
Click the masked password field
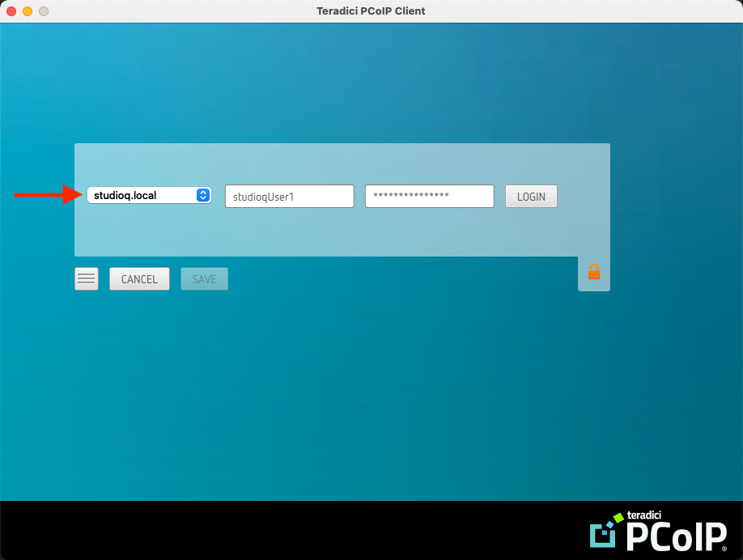click(429, 196)
